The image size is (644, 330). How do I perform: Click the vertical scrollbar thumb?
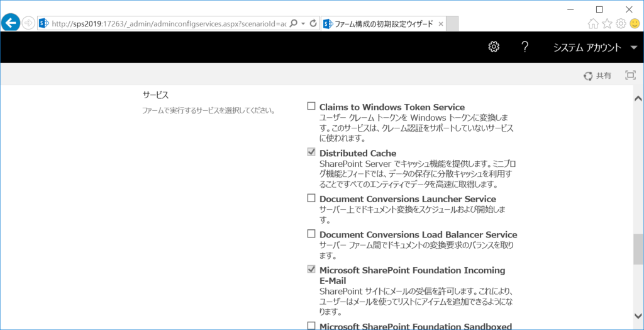tap(638, 249)
